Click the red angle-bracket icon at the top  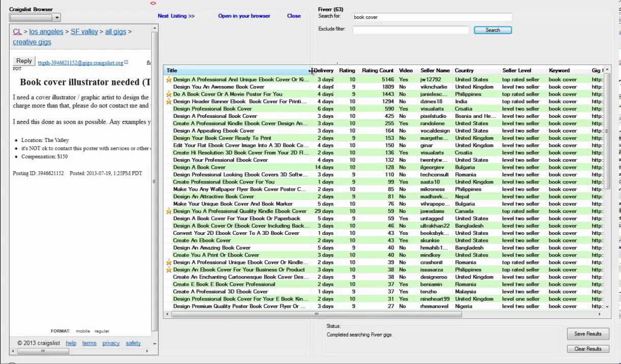[x=153, y=3]
